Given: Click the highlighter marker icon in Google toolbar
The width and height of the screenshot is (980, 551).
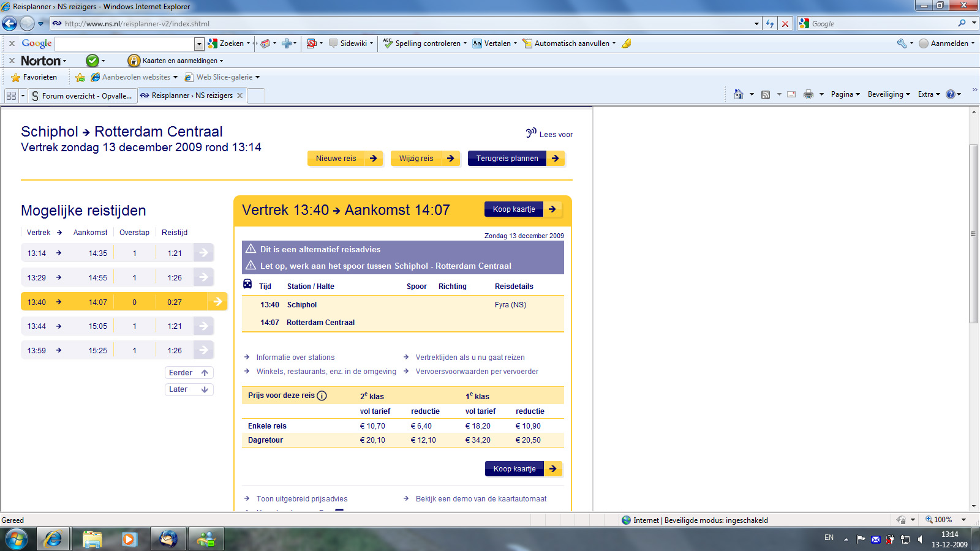Looking at the screenshot, I should [x=627, y=43].
